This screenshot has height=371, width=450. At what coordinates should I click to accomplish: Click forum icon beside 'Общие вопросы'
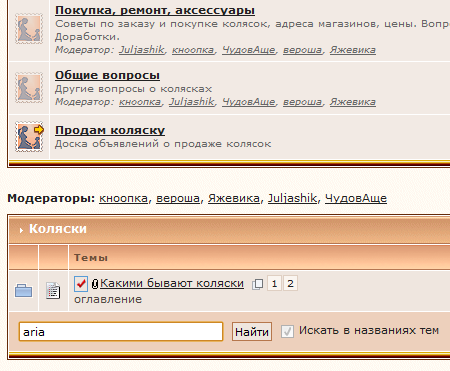pyautogui.click(x=29, y=88)
